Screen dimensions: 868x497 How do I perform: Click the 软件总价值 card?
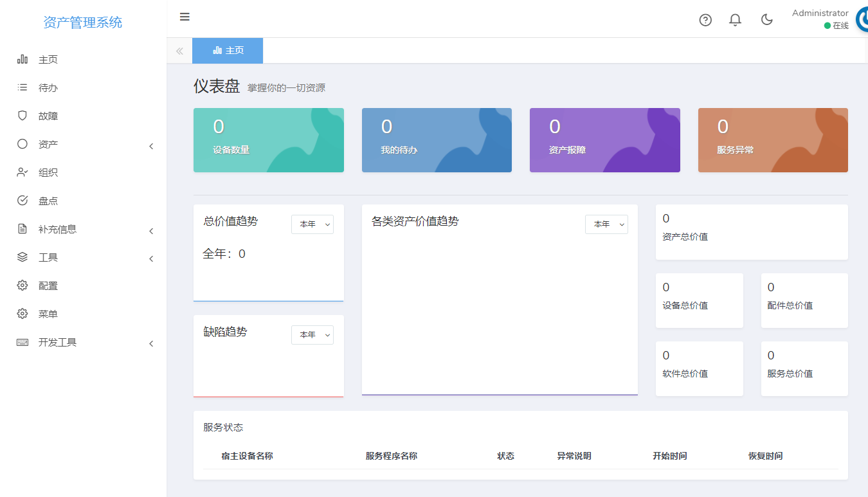(x=700, y=368)
